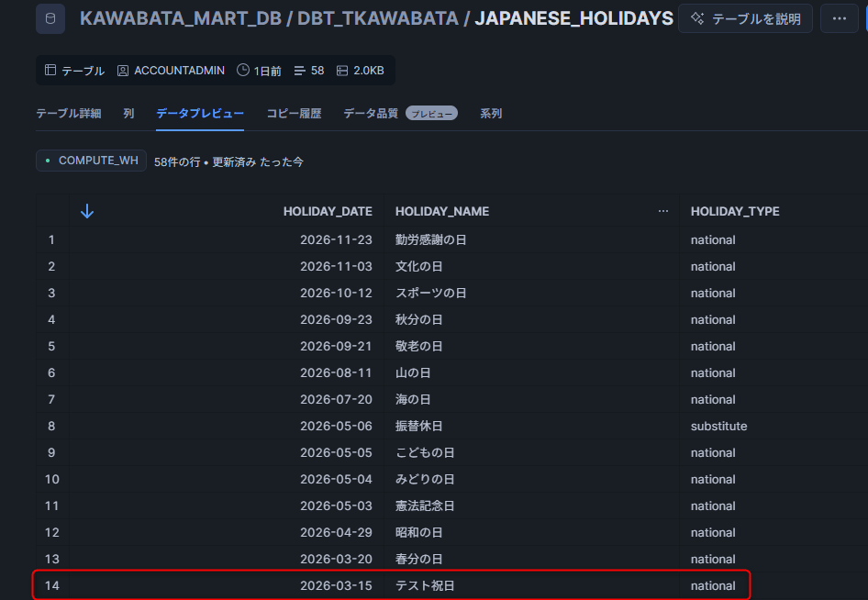Click the テーブルを説明 button
The image size is (868, 600).
tap(745, 19)
